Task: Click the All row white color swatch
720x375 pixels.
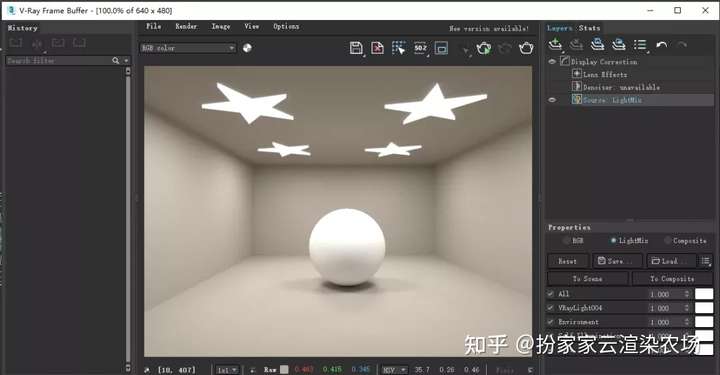Action: point(704,294)
